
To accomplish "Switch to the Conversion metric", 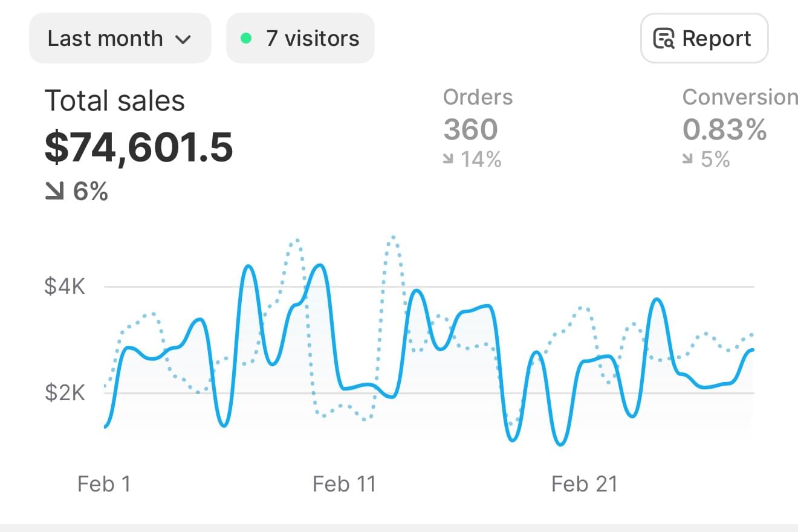I will (740, 97).
